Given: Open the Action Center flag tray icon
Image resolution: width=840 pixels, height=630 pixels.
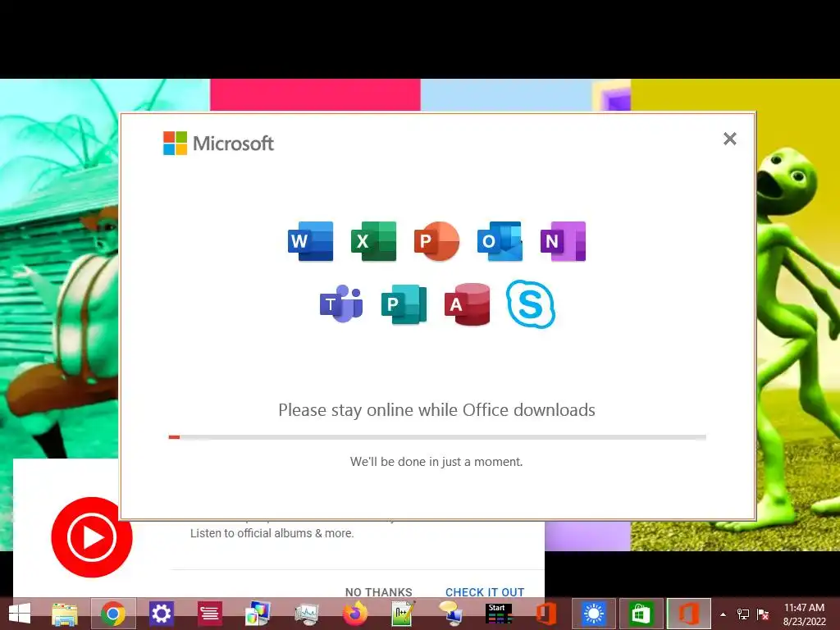Looking at the screenshot, I should [763, 614].
